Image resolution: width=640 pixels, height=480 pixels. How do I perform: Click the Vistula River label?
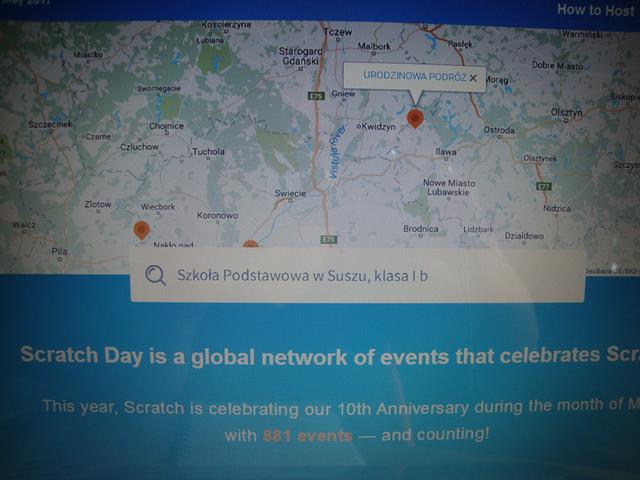(337, 152)
